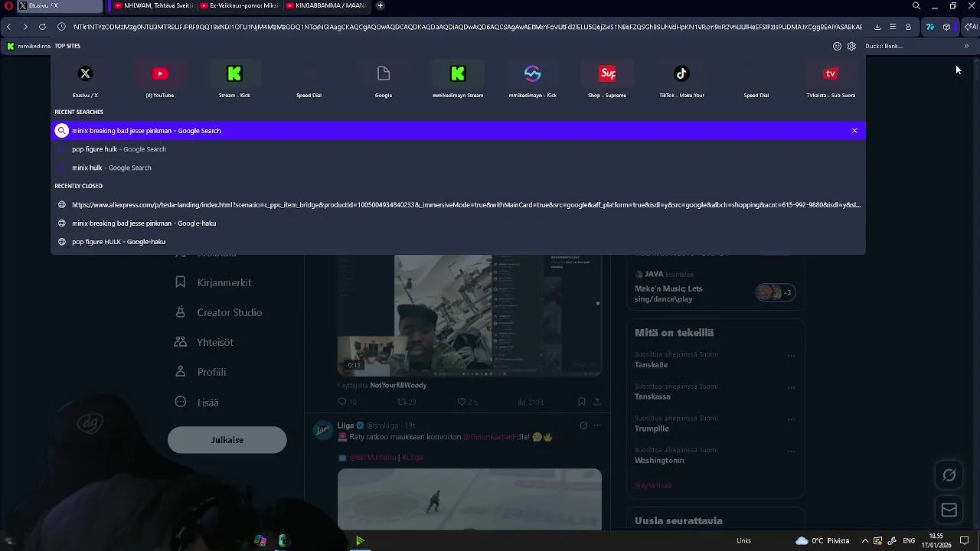Click the floating compass icon above mail
Image resolution: width=980 pixels, height=551 pixels.
pyautogui.click(x=949, y=475)
